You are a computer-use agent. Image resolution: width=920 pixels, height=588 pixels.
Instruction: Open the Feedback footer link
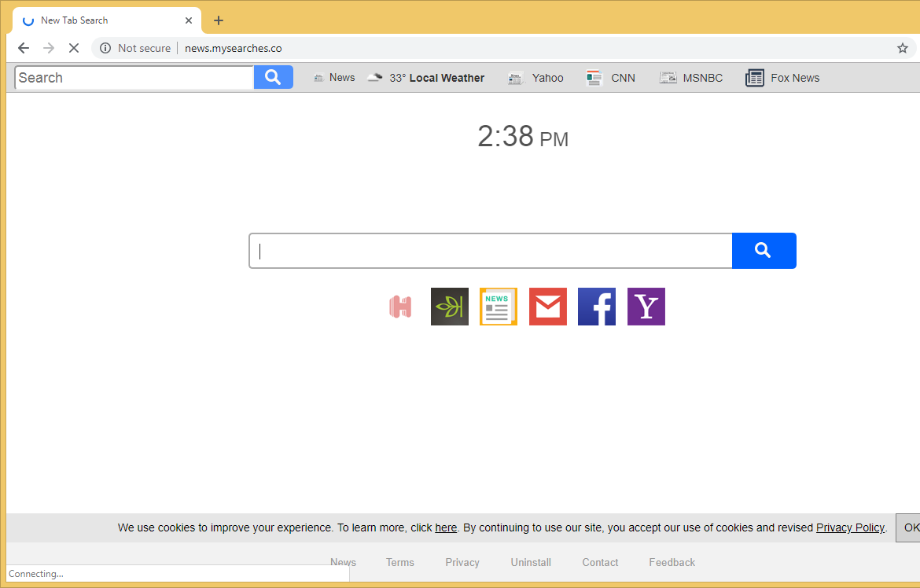coord(672,562)
